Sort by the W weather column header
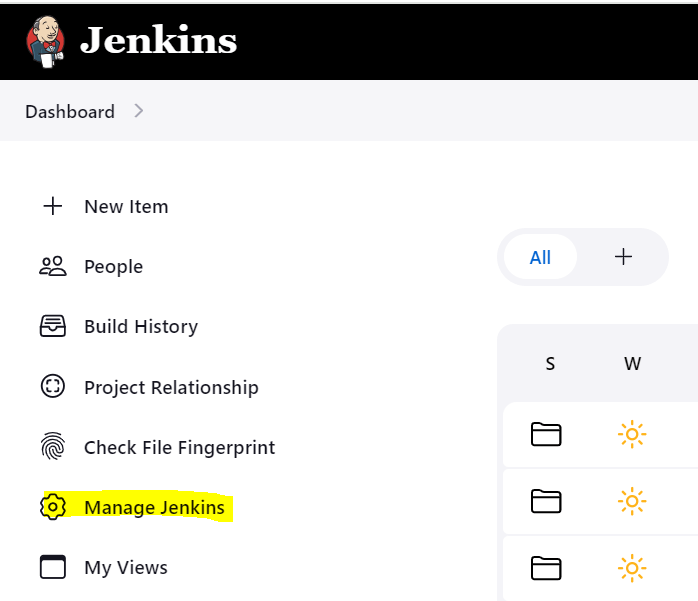Screen dimensions: 698x601 tap(632, 364)
